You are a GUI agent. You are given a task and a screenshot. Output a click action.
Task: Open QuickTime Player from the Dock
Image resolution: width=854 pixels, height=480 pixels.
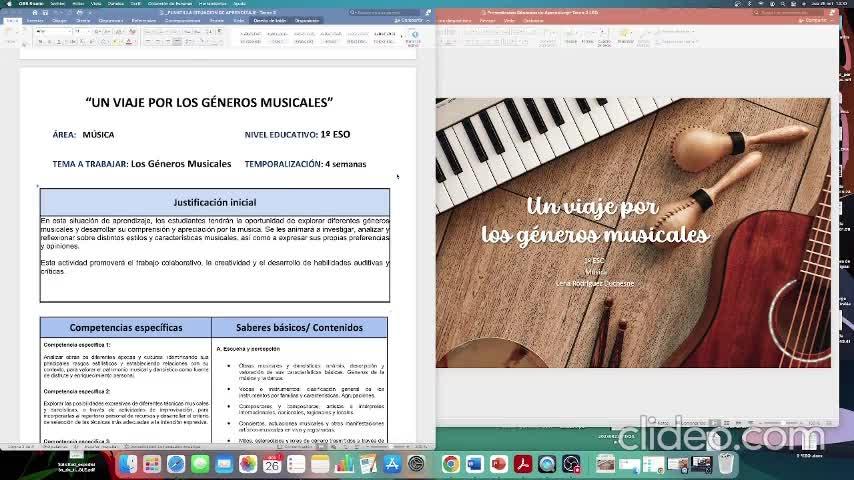(547, 464)
